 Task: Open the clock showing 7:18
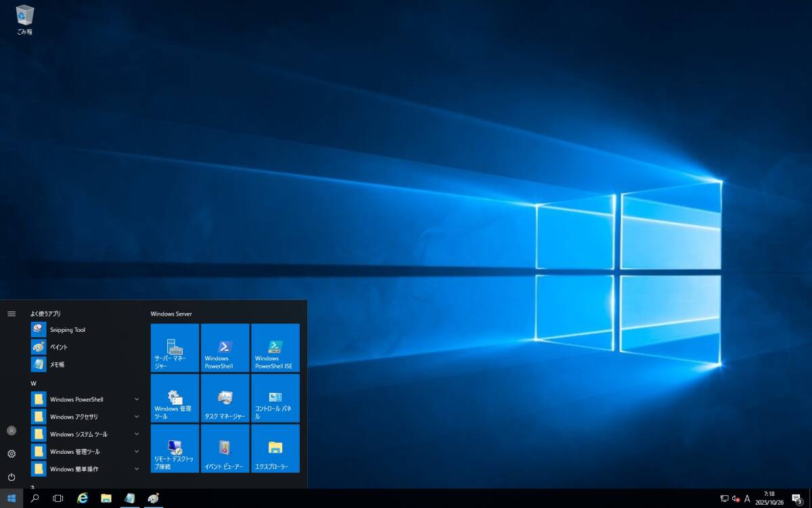[x=769, y=499]
